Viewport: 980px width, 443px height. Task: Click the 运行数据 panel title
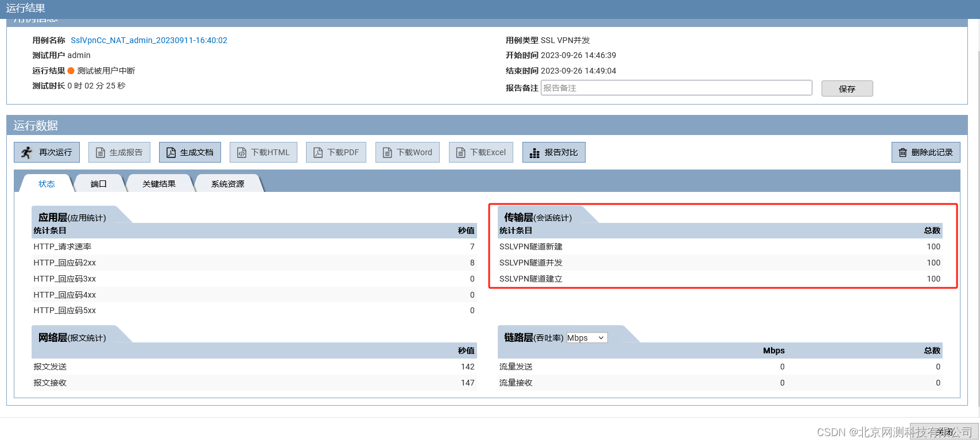click(x=36, y=125)
